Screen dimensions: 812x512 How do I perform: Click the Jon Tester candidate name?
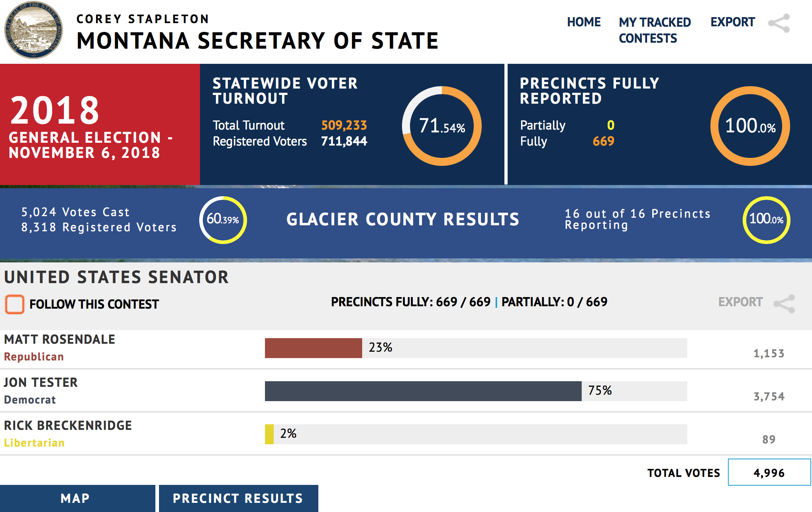pyautogui.click(x=41, y=382)
